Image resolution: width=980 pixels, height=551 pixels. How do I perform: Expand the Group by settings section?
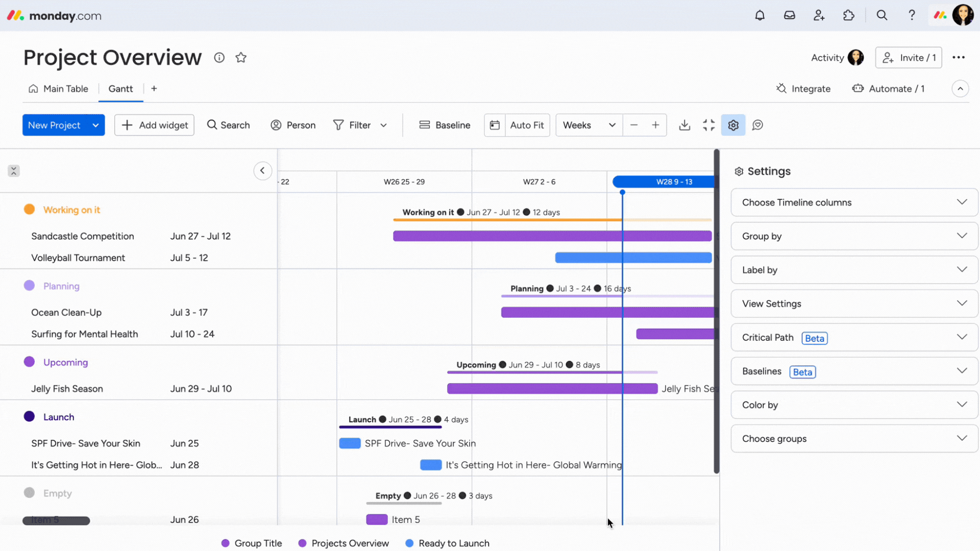coord(854,236)
